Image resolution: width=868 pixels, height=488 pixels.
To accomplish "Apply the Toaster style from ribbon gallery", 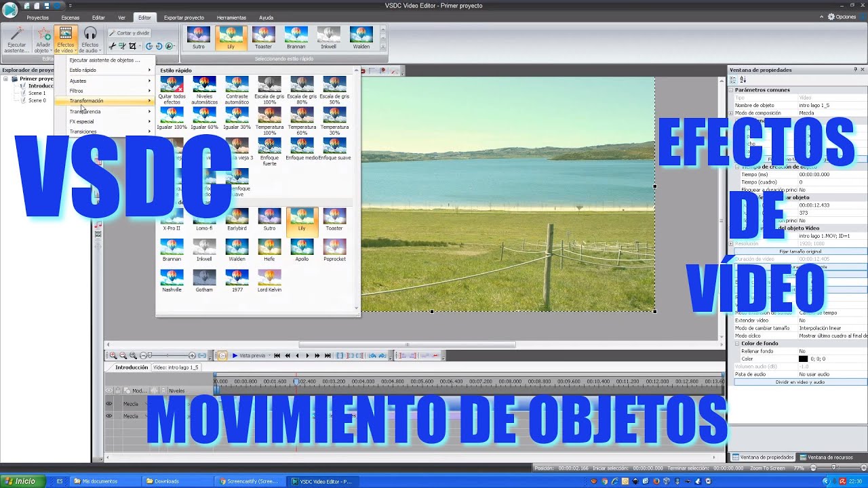I will [x=263, y=37].
